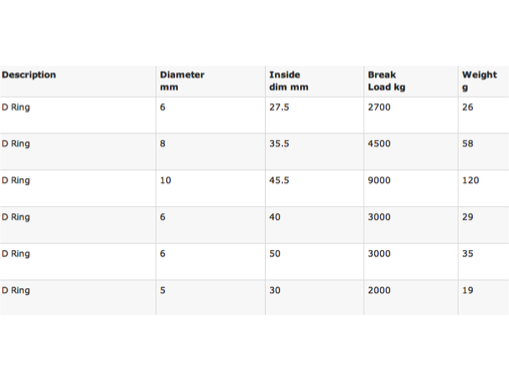Select the 4500 break load value
The width and height of the screenshot is (509, 375).
pos(379,144)
